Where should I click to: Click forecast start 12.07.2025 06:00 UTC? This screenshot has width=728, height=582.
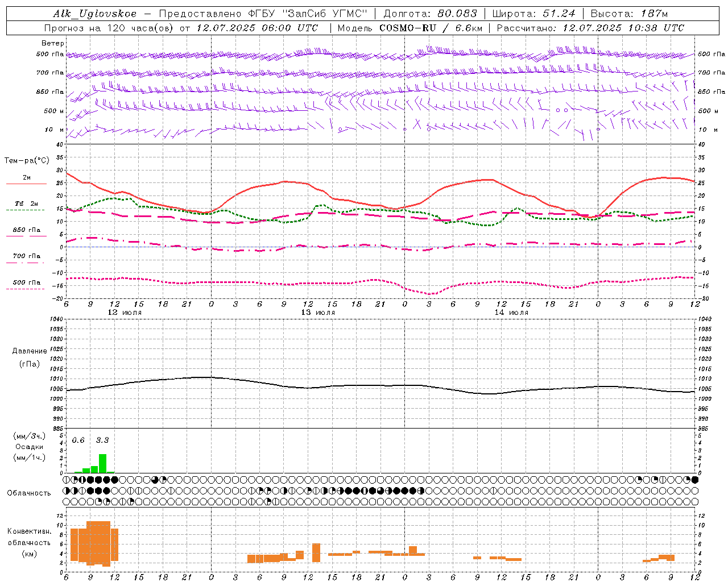[x=258, y=28]
